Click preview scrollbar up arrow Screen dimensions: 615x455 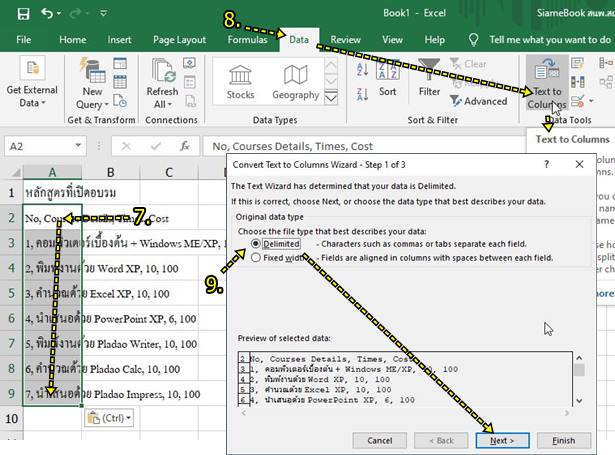coord(579,358)
